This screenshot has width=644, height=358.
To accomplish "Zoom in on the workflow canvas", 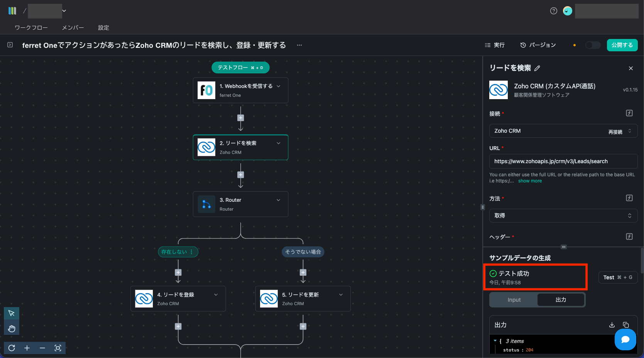I will pyautogui.click(x=27, y=348).
